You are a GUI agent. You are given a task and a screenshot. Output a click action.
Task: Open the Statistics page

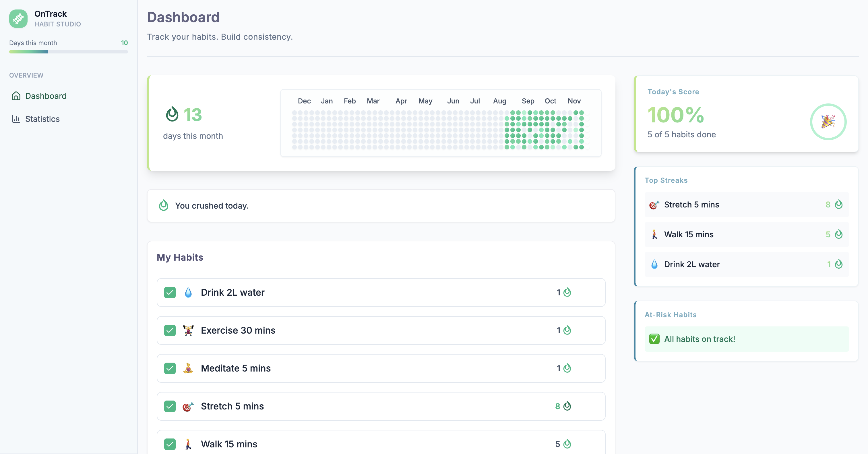click(42, 119)
